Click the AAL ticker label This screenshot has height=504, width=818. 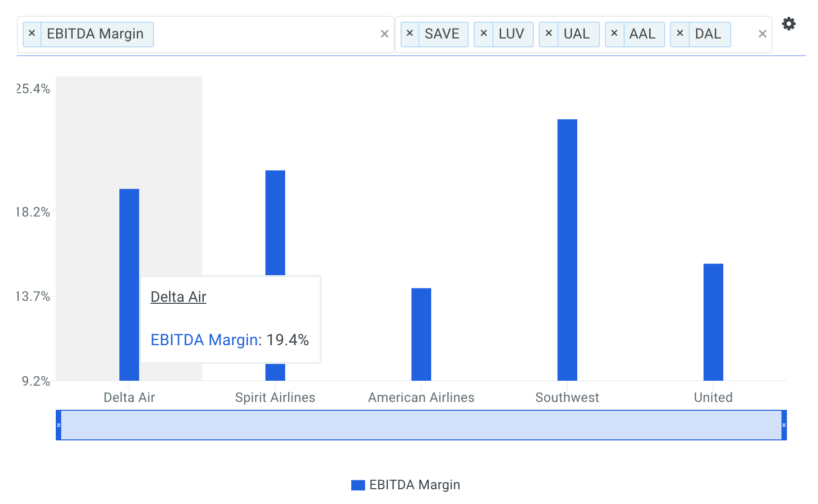pyautogui.click(x=642, y=34)
